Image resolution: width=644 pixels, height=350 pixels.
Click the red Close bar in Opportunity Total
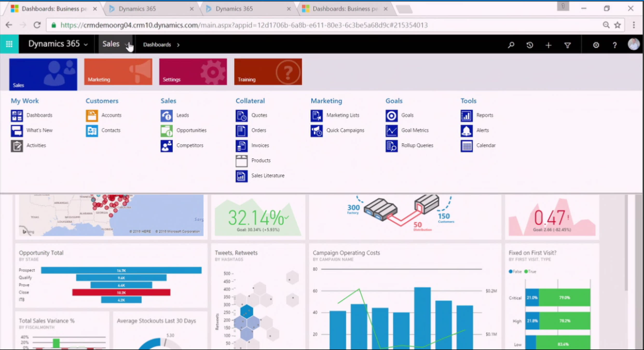121,292
